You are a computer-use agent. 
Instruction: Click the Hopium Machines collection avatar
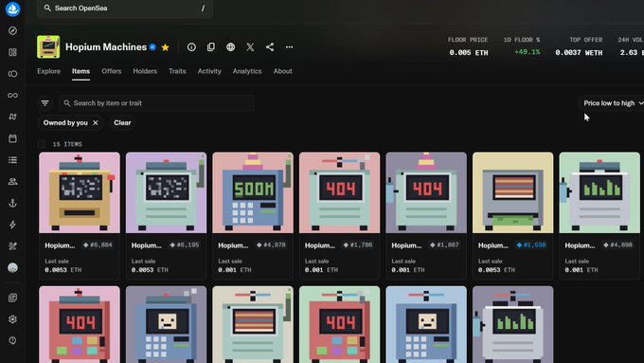click(x=48, y=46)
